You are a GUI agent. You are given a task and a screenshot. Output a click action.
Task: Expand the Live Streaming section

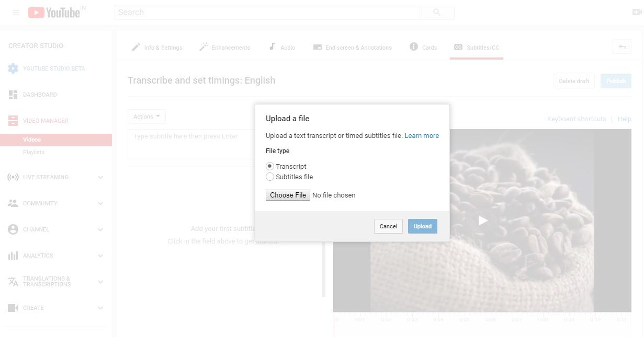(x=100, y=177)
